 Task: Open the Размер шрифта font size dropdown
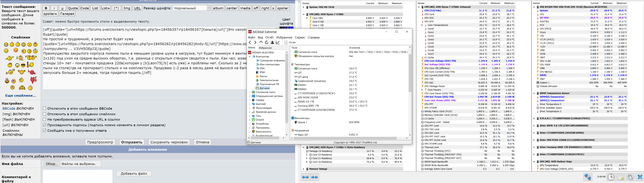pos(192,8)
